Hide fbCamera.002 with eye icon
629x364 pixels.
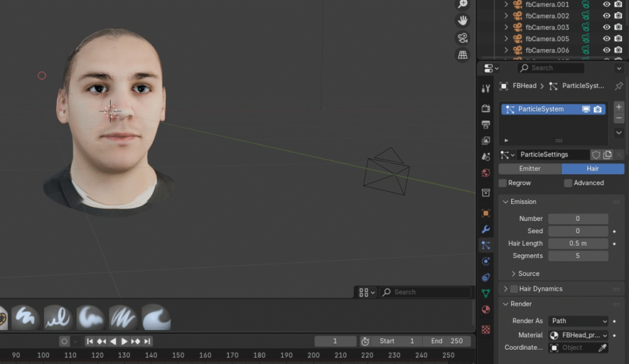(x=606, y=16)
